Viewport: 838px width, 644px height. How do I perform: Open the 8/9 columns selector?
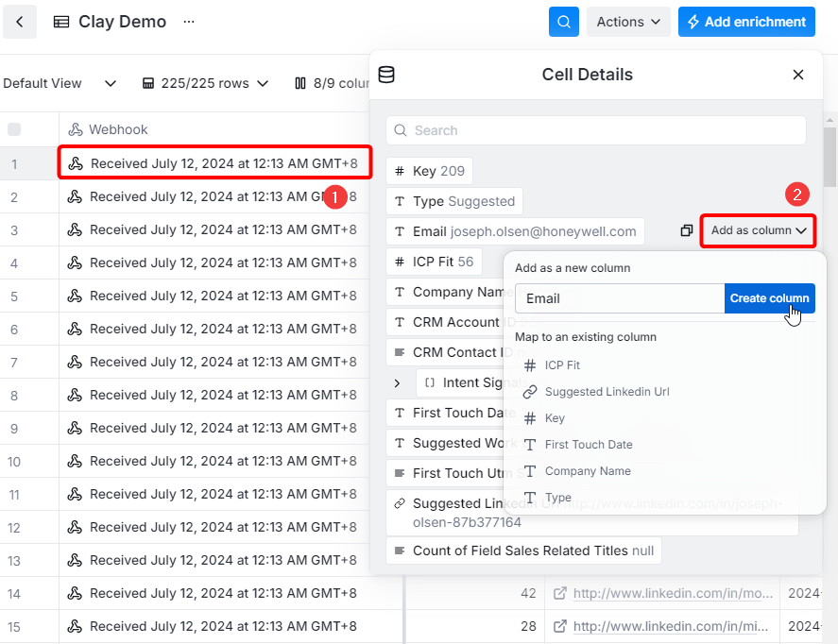pyautogui.click(x=332, y=83)
